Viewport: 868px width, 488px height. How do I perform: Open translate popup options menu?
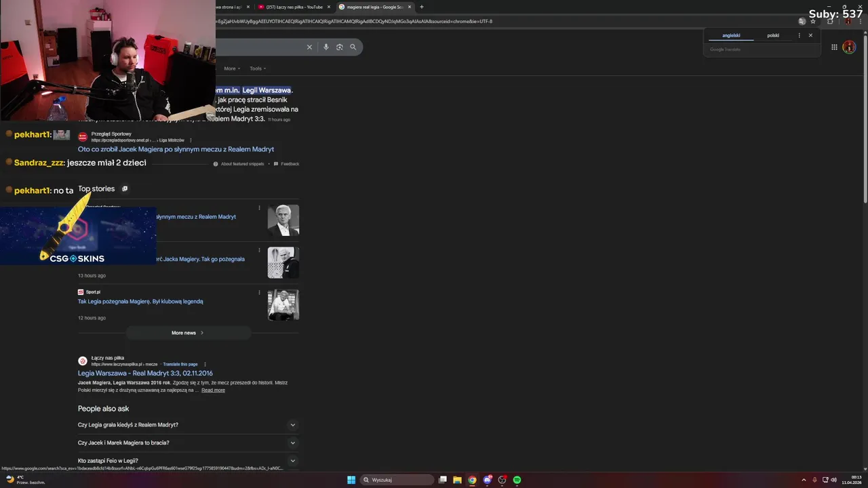click(799, 35)
